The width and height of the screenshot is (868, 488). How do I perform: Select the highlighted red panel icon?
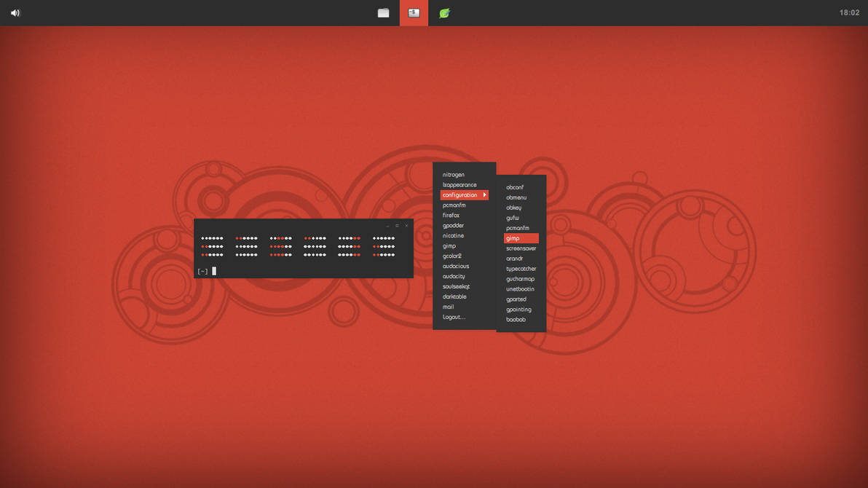[x=414, y=12]
